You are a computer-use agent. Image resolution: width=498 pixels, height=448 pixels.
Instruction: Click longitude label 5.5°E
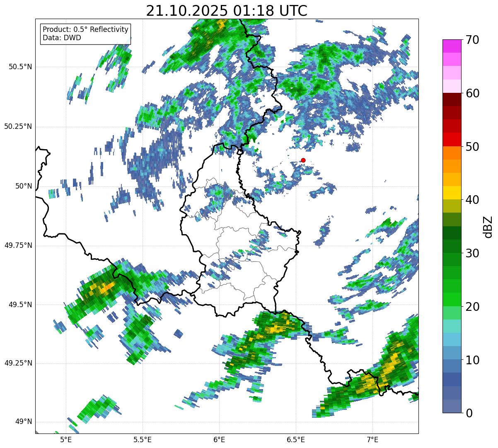(x=143, y=439)
